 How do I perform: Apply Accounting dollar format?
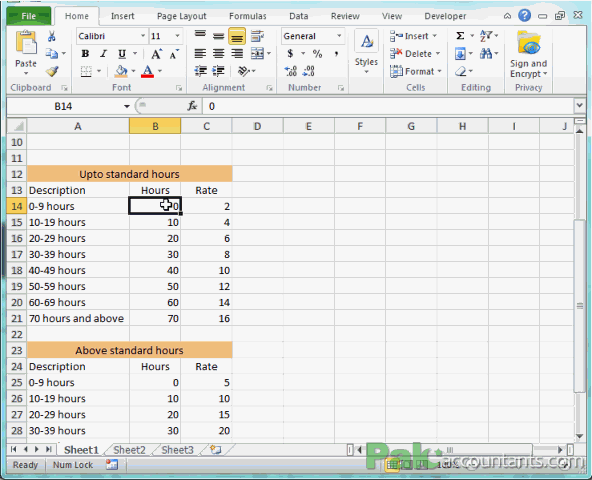pyautogui.click(x=290, y=54)
